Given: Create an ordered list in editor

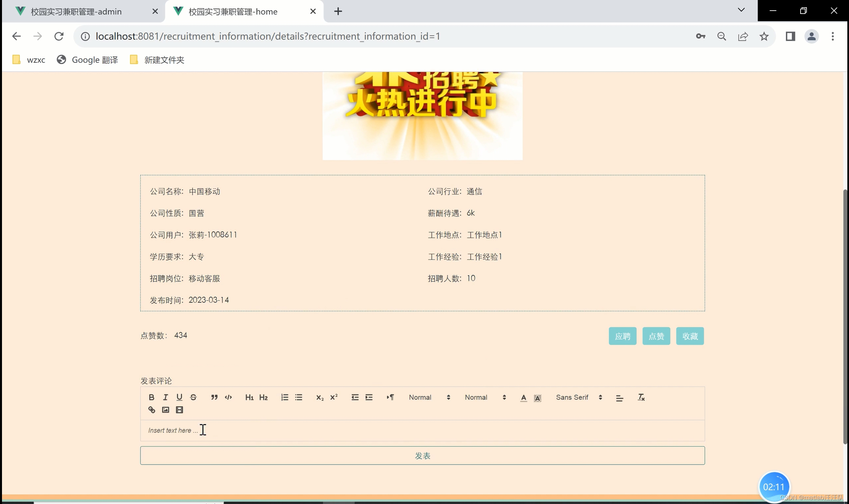Looking at the screenshot, I should click(285, 397).
